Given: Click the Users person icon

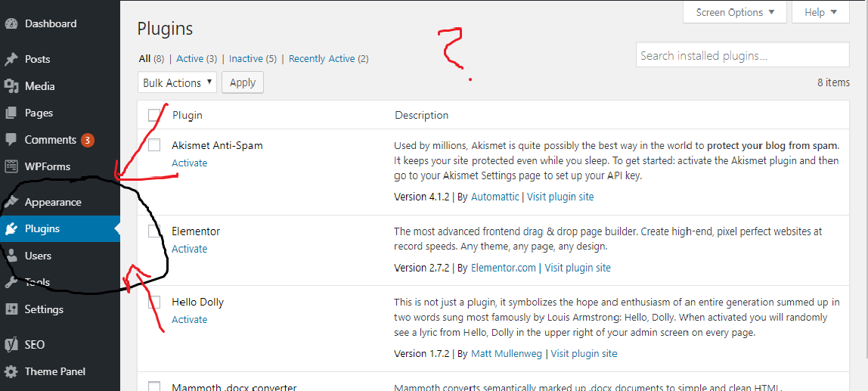Looking at the screenshot, I should tap(11, 256).
